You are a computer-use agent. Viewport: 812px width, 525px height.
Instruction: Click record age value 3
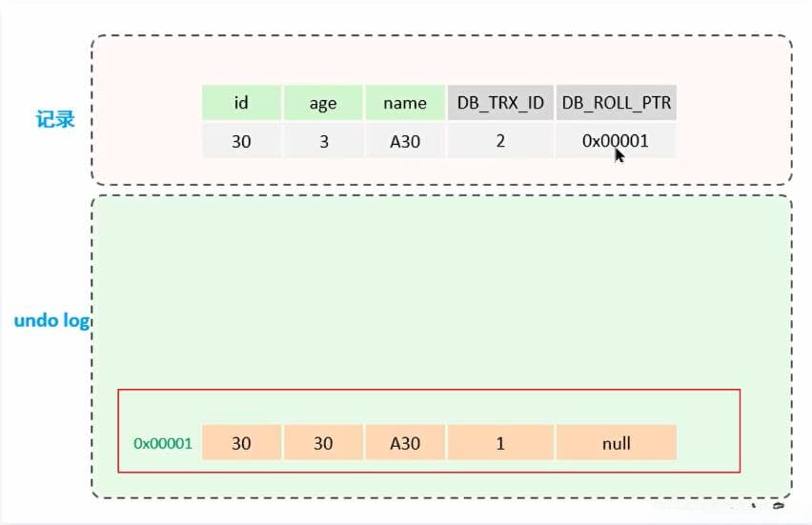coord(323,141)
